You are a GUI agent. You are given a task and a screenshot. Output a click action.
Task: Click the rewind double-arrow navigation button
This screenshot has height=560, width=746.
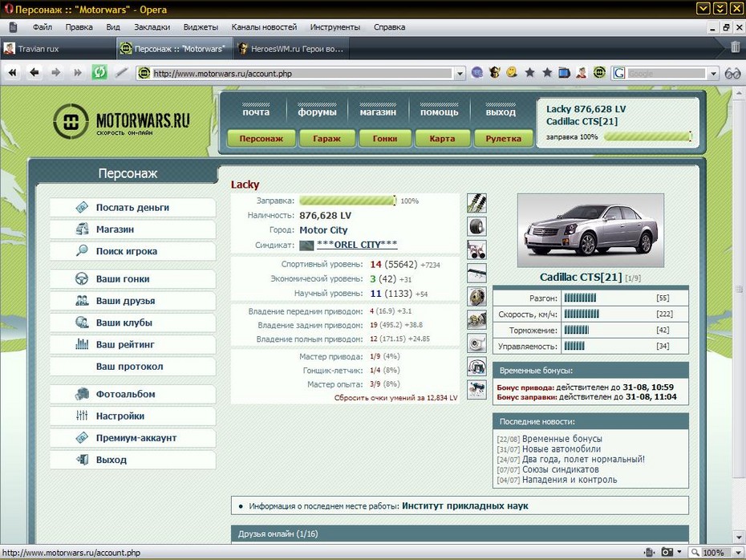(x=12, y=73)
